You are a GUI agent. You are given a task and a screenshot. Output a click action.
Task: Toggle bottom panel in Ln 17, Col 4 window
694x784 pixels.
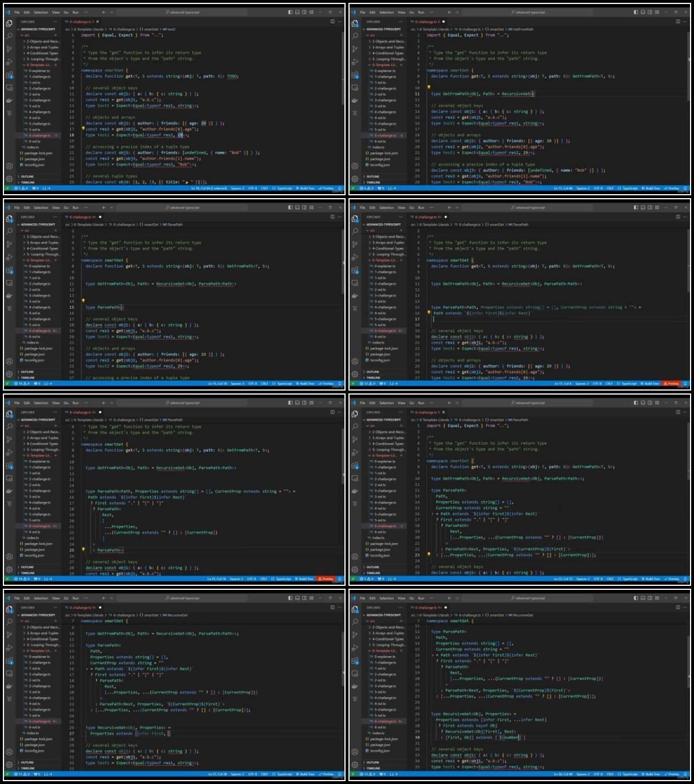(643, 207)
